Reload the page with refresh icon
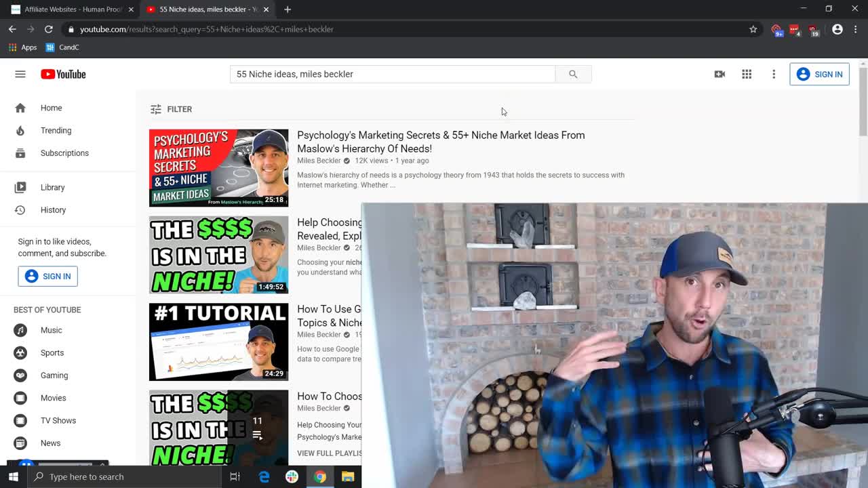Image resolution: width=868 pixels, height=488 pixels. (x=49, y=29)
